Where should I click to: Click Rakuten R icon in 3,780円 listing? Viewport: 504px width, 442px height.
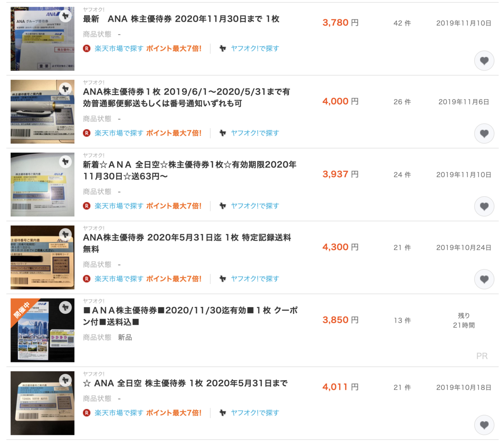click(87, 49)
